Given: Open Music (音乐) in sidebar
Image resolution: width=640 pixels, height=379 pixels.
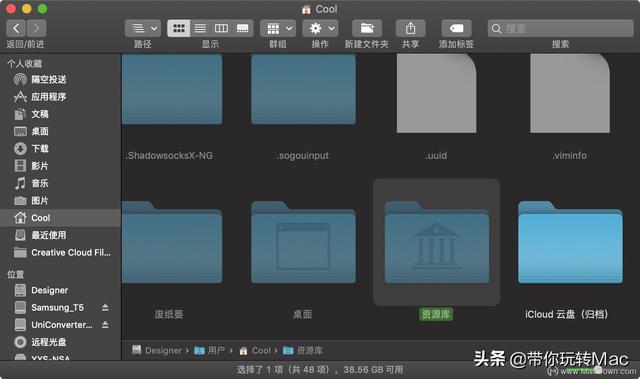Looking at the screenshot, I should tap(60, 183).
